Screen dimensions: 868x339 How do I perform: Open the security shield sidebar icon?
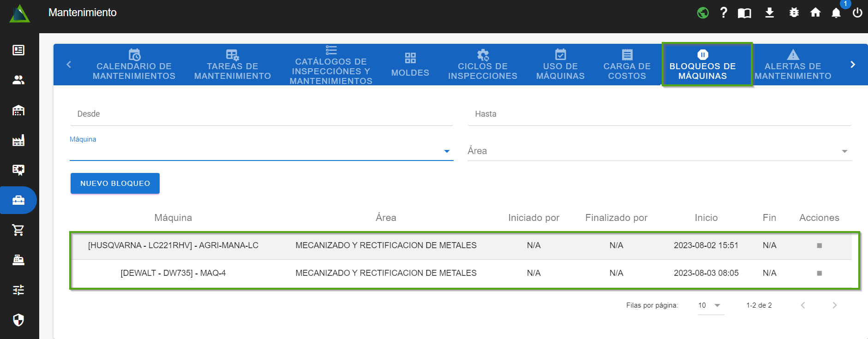pos(18,320)
